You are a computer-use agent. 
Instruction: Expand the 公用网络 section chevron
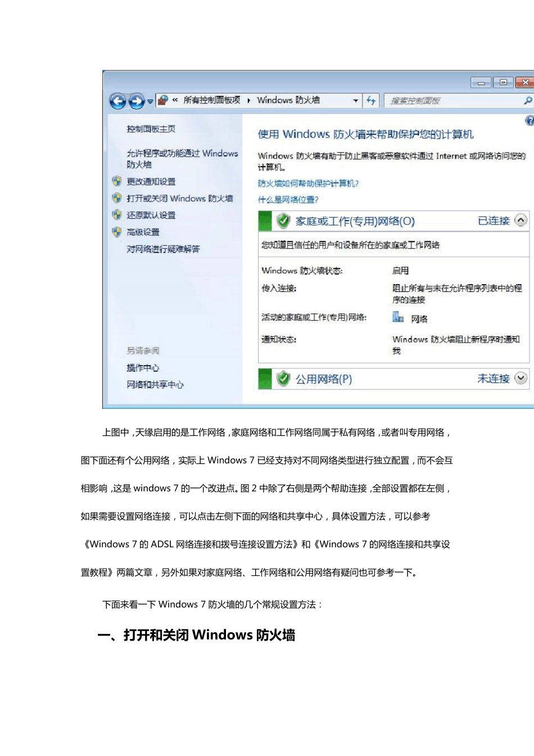521,378
